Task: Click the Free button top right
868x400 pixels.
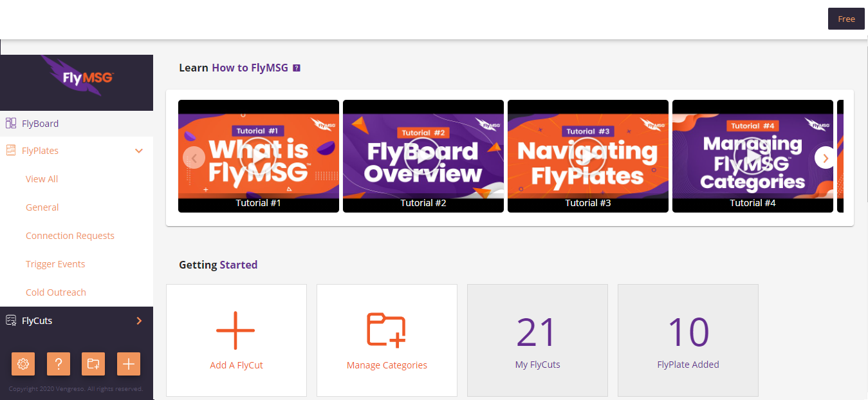Action: (x=846, y=19)
